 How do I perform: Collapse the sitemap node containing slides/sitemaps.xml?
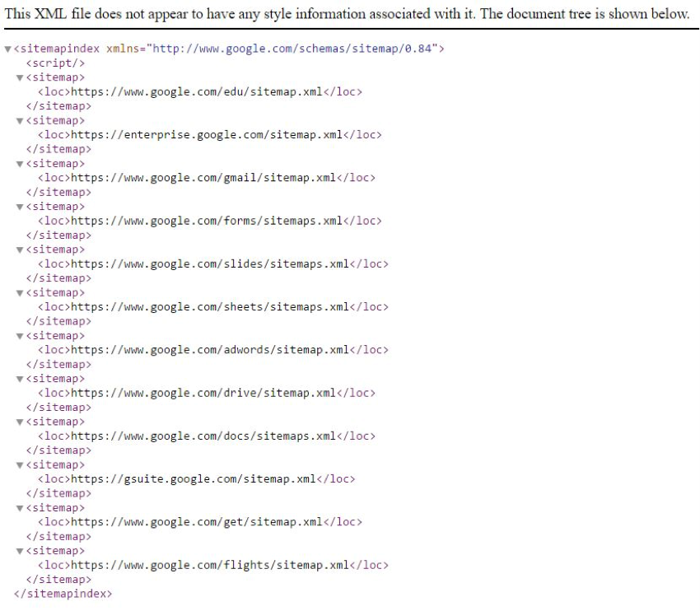[20, 250]
